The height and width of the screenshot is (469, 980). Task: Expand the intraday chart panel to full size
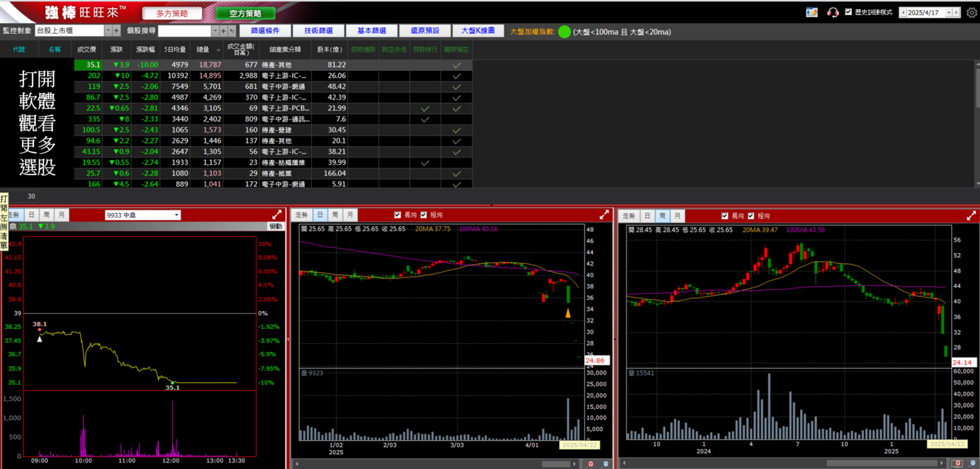[x=277, y=214]
